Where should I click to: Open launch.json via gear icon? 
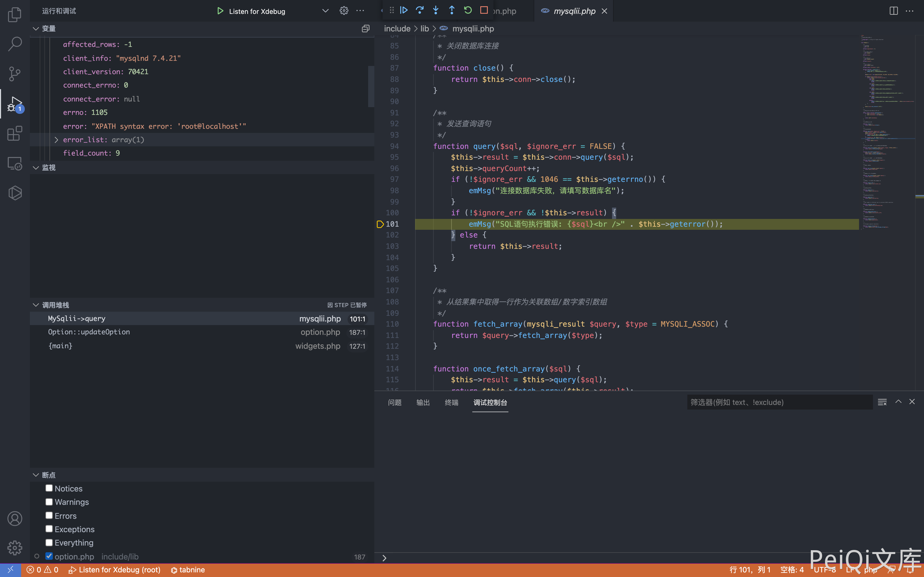pyautogui.click(x=344, y=11)
